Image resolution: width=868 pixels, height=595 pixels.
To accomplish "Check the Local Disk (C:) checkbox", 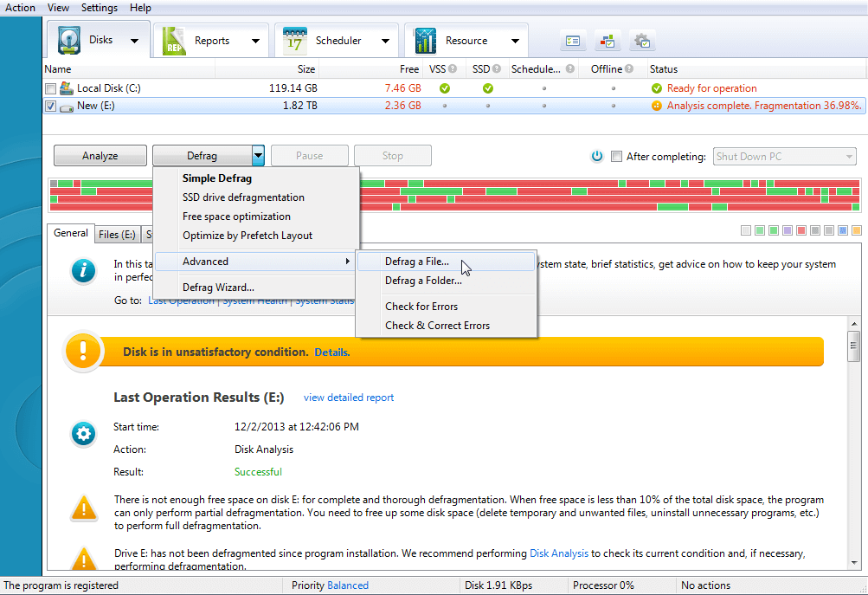I will pos(51,88).
